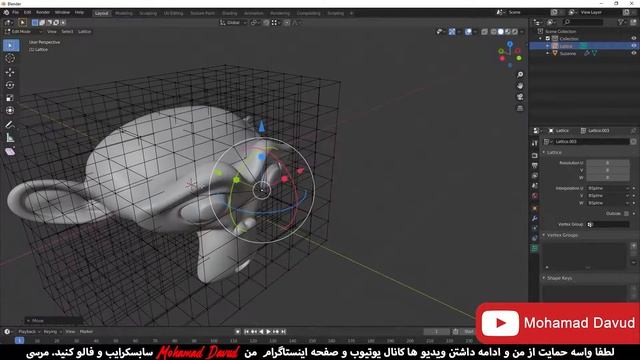The height and width of the screenshot is (360, 640).
Task: Open the Edit Mode dropdown
Action: tap(23, 31)
